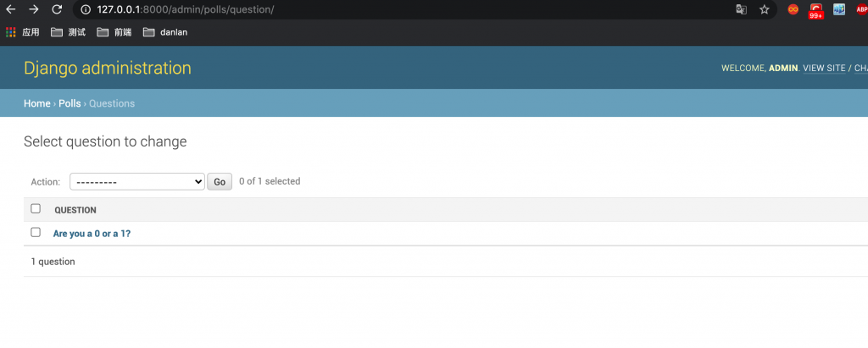Tick the select-all checkbox in the table header
Viewport: 868px width, 348px height.
point(36,208)
